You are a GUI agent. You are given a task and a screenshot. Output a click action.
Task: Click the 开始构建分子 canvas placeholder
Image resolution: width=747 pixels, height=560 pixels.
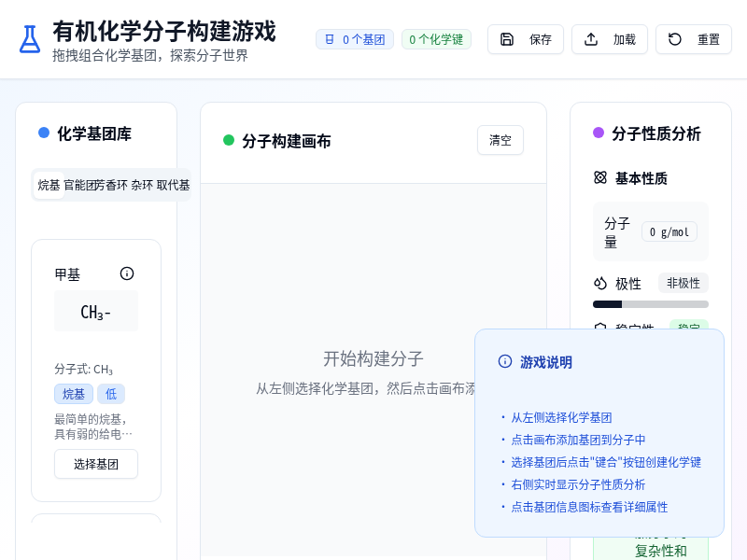click(373, 358)
